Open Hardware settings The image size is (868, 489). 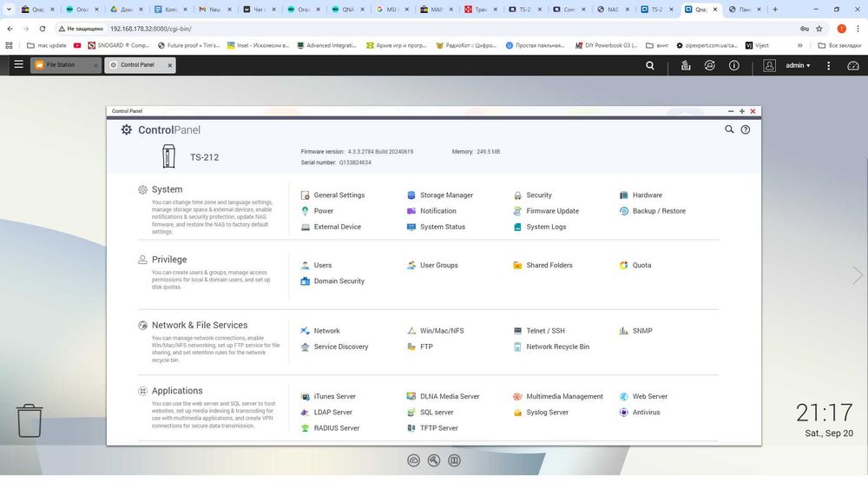pos(641,195)
